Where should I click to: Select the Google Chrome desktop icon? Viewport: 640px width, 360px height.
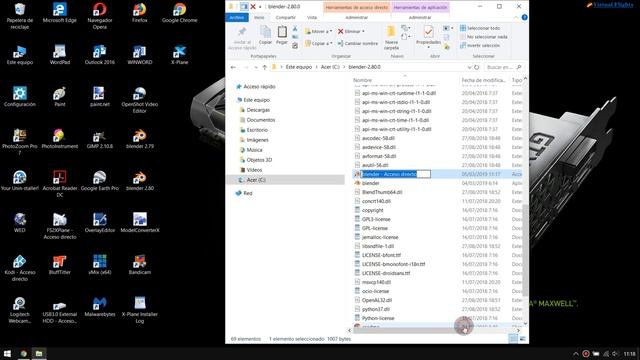click(179, 12)
